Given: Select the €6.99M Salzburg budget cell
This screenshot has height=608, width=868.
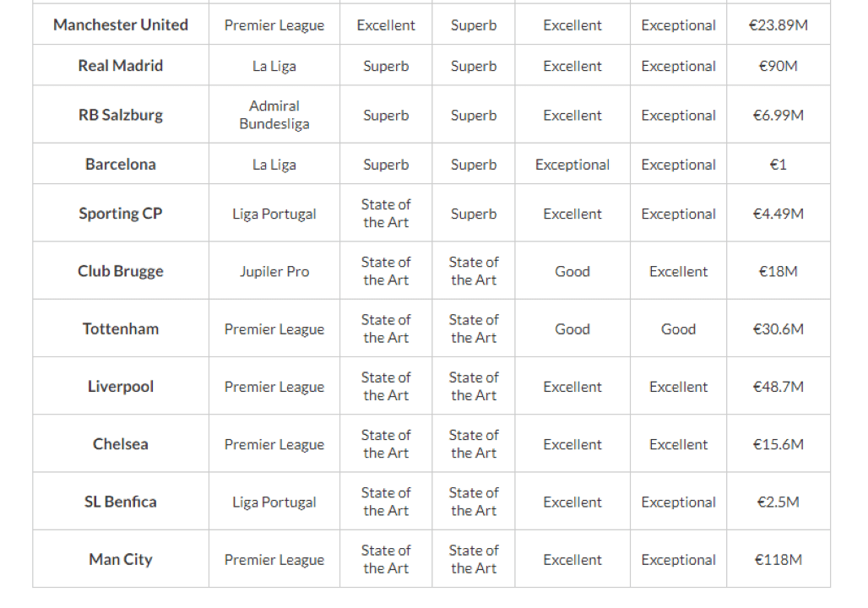Looking at the screenshot, I should pos(778,115).
